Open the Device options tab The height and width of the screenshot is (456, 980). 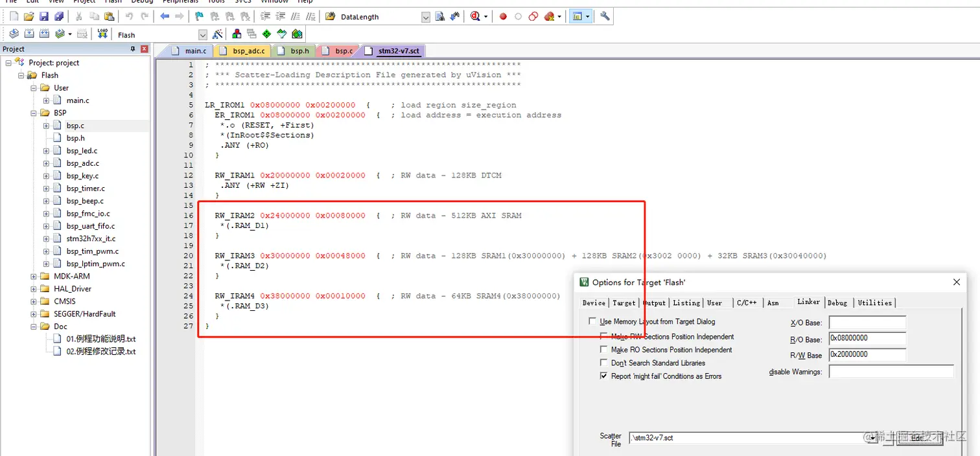(x=594, y=302)
